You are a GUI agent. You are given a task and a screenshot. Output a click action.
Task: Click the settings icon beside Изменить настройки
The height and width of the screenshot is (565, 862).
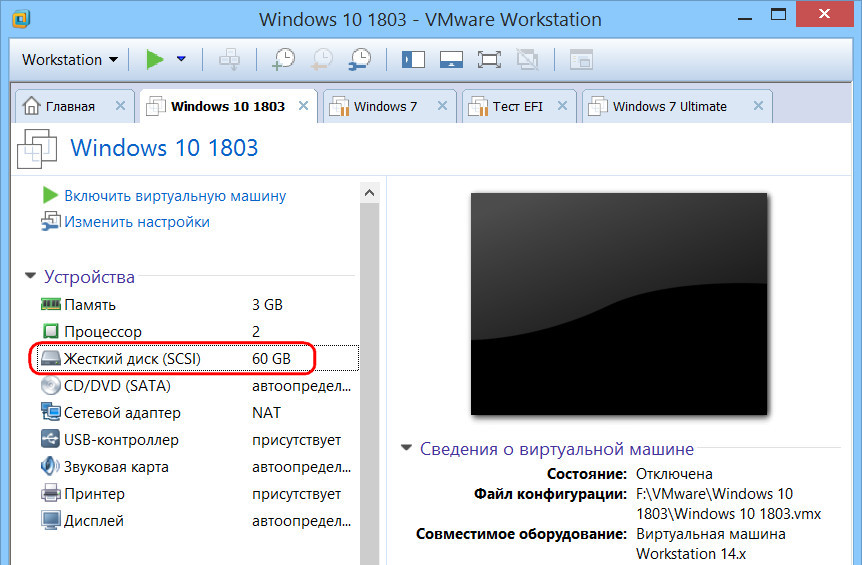pos(51,221)
